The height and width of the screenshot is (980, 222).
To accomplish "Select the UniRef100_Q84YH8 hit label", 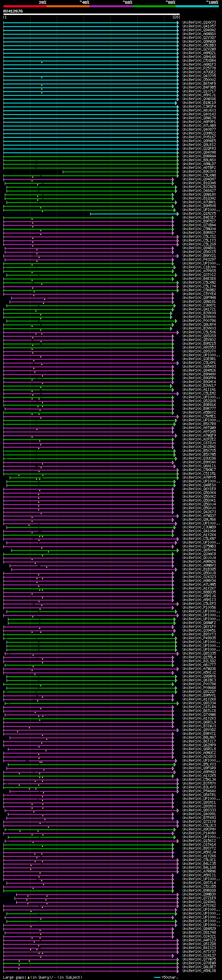I will (x=199, y=153).
